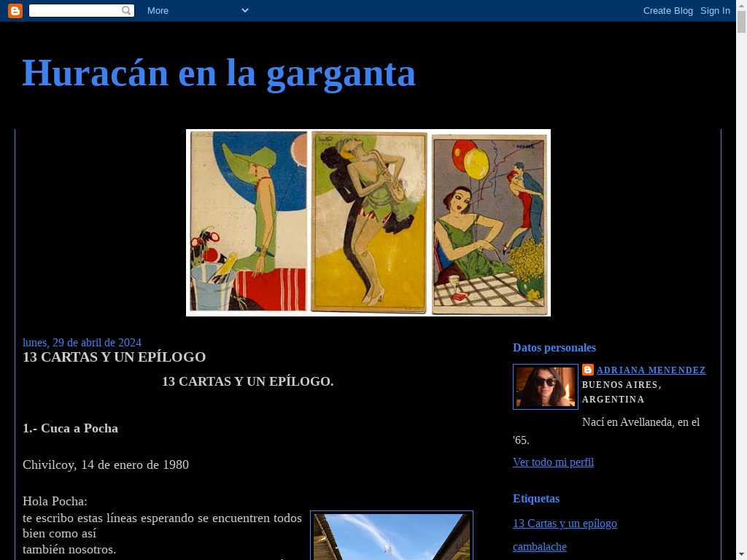
Task: Click the date lunes, 29 de abril de 2024
Action: tap(82, 343)
